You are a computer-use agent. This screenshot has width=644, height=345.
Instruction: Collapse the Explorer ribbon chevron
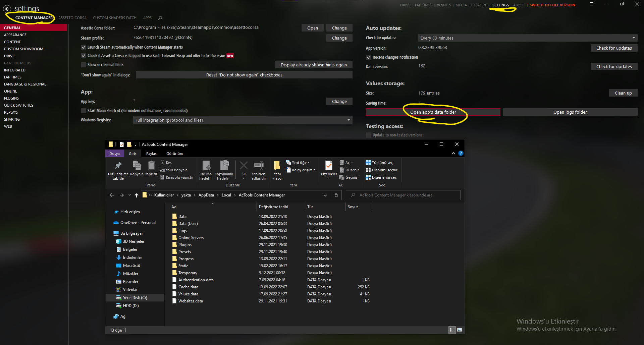[x=453, y=153]
